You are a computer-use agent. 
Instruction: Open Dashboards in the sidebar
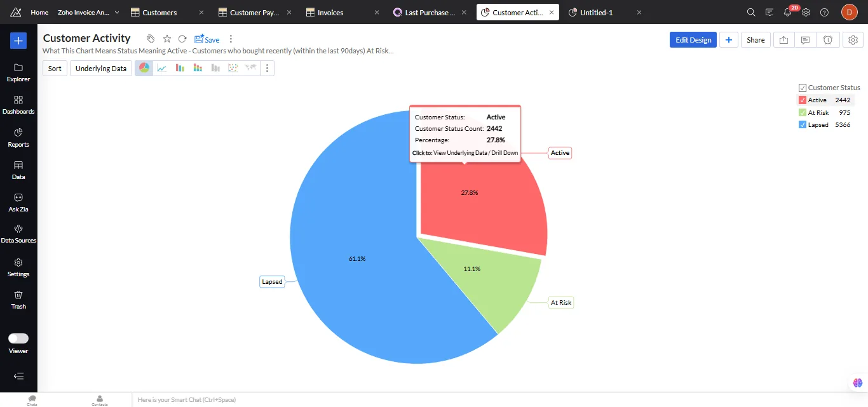18,105
